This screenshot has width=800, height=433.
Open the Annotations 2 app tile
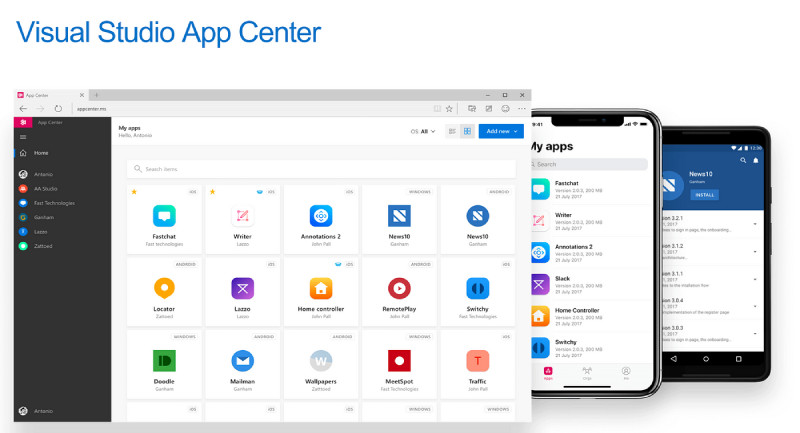(x=321, y=219)
